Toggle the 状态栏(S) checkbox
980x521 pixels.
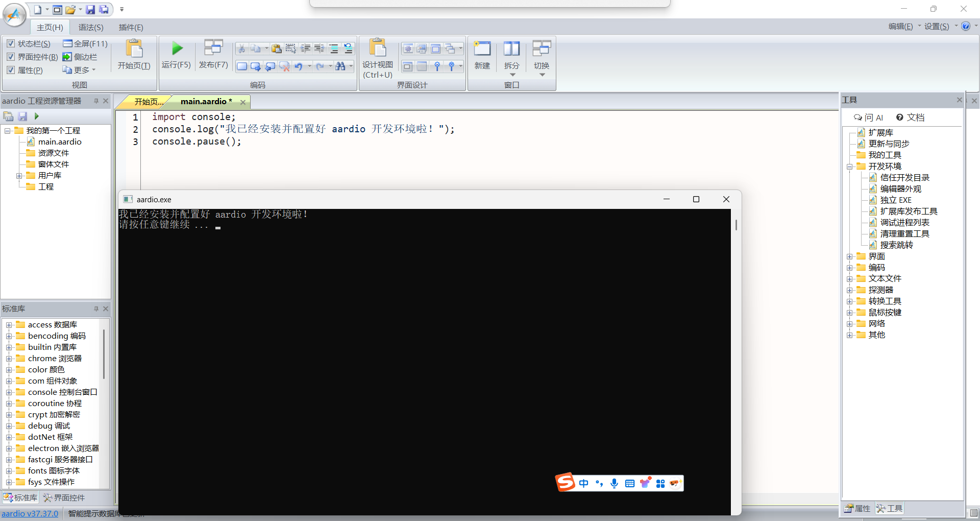click(x=11, y=43)
